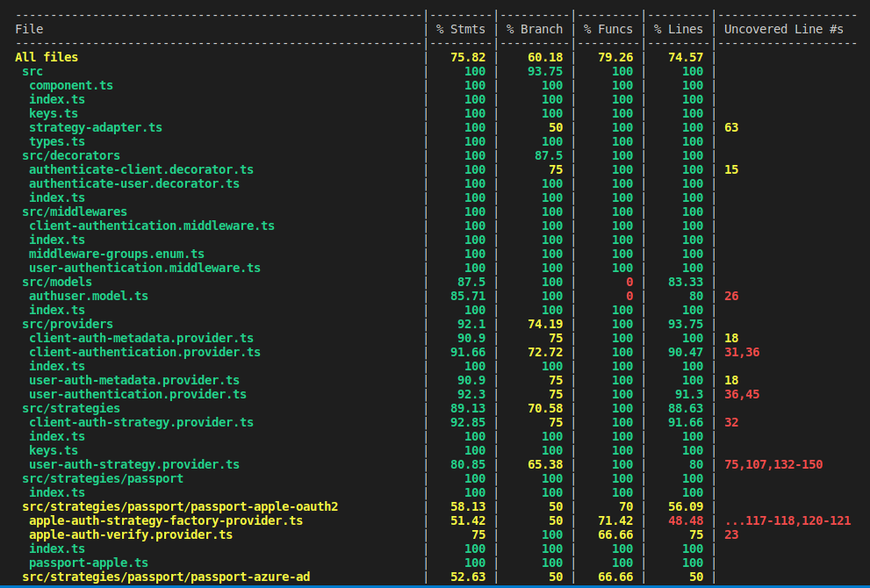
Task: Click passport-apple-oauth2 lines value 56.09
Action: (x=686, y=507)
